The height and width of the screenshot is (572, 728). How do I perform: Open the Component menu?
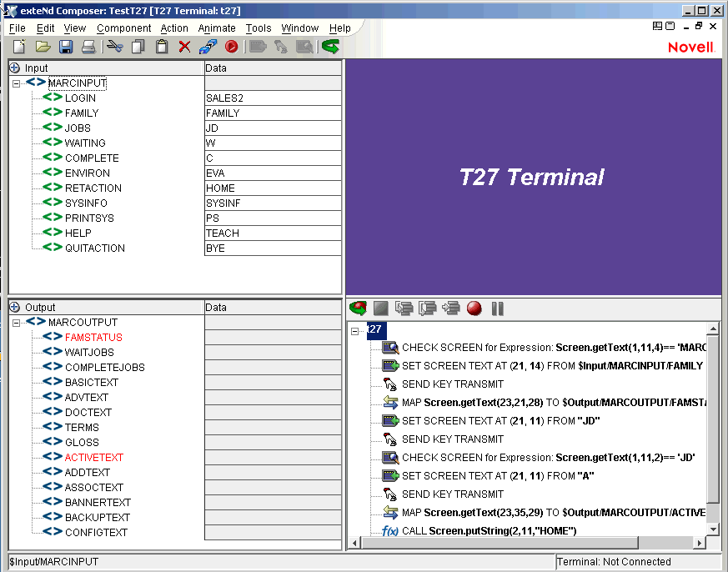[x=123, y=28]
